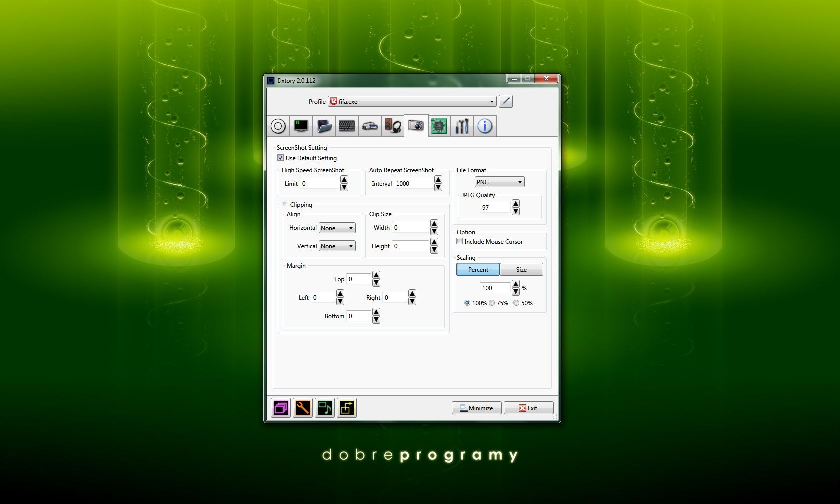Click the Right margin input field
Image resolution: width=840 pixels, height=504 pixels.
click(395, 297)
